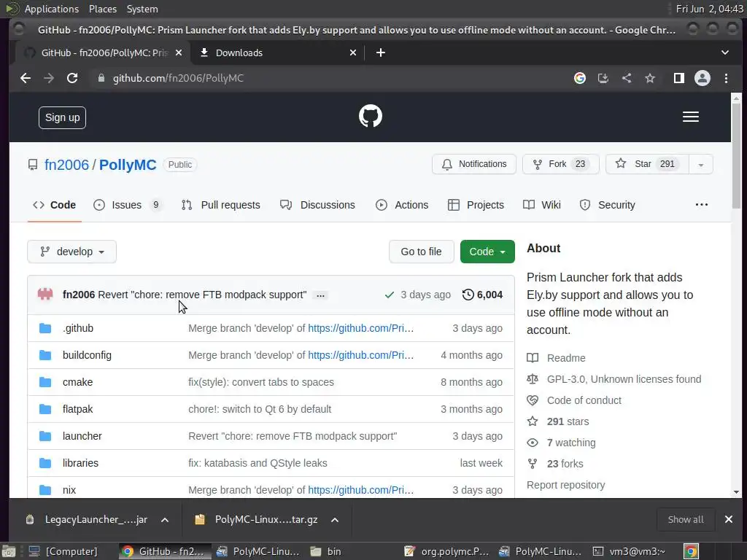Open the fn2006 owner link
Screen dimensions: 747x560
(x=66, y=165)
